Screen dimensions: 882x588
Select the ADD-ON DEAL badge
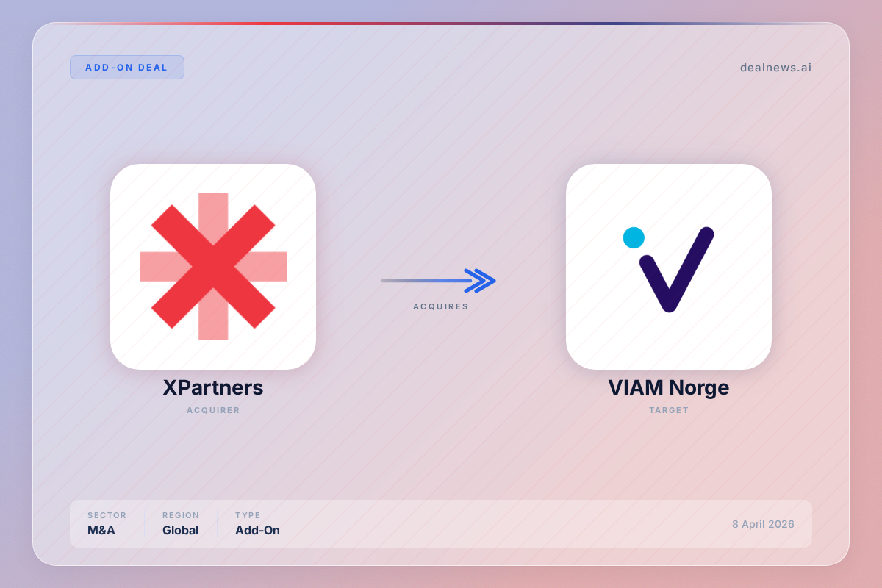coord(127,67)
